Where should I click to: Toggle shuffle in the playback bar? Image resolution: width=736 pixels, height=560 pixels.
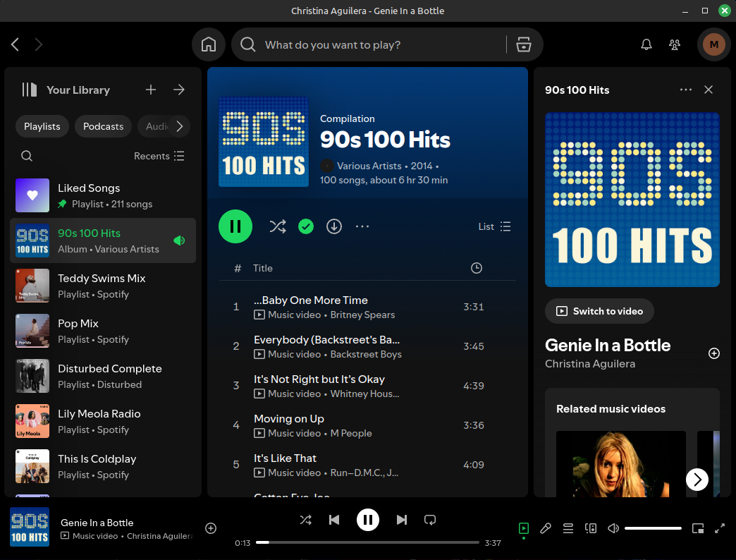point(305,520)
